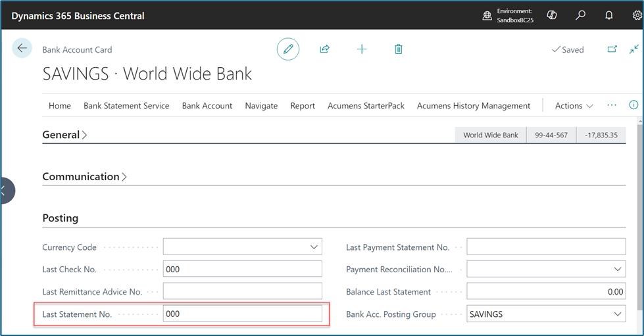This screenshot has height=336, width=644.
Task: Click the pencil edit icon
Action: [x=288, y=49]
